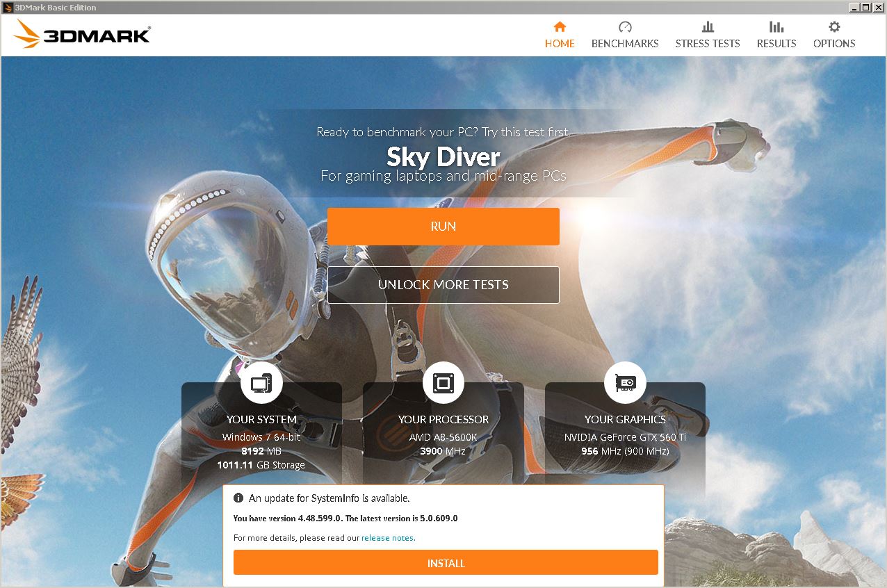
Task: Click the 3DMark title bar application icon
Action: (8, 7)
